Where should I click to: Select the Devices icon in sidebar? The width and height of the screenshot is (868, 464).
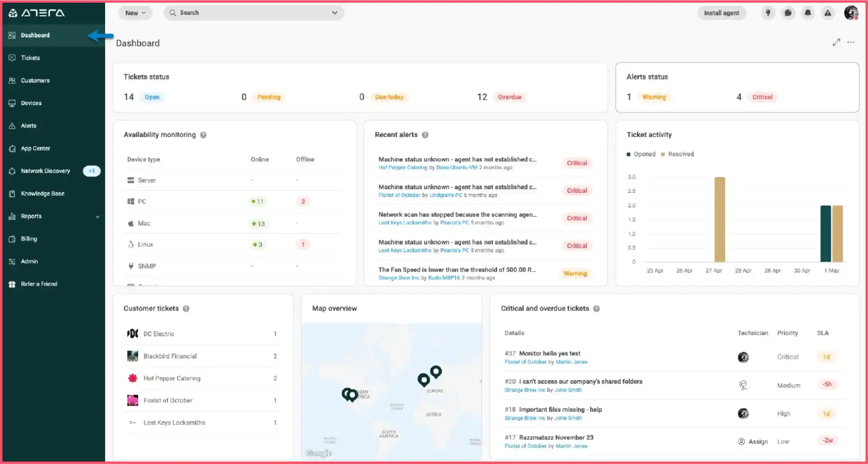tap(12, 103)
